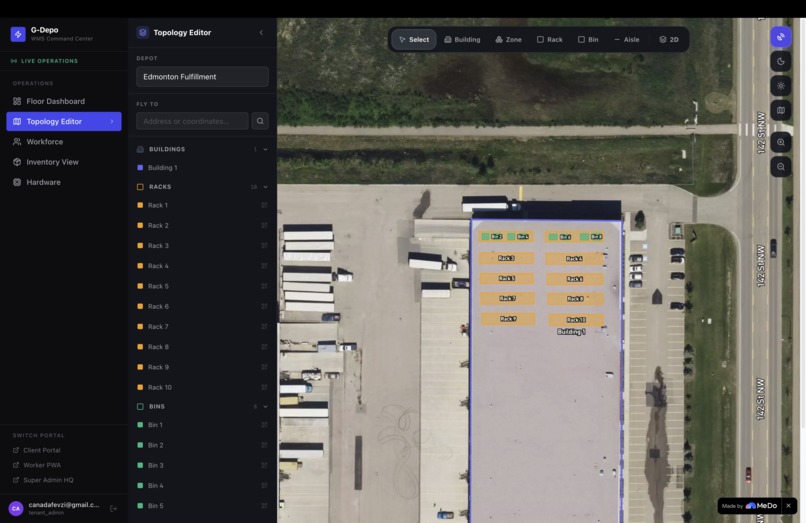Image resolution: width=806 pixels, height=523 pixels.
Task: Click Bin 2 drag handle icon
Action: tap(264, 445)
